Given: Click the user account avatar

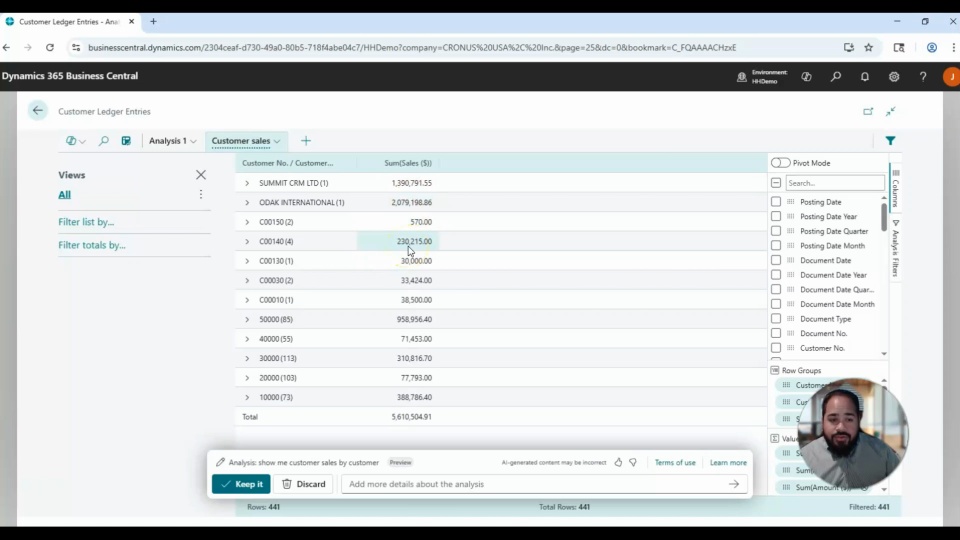Looking at the screenshot, I should [x=951, y=77].
